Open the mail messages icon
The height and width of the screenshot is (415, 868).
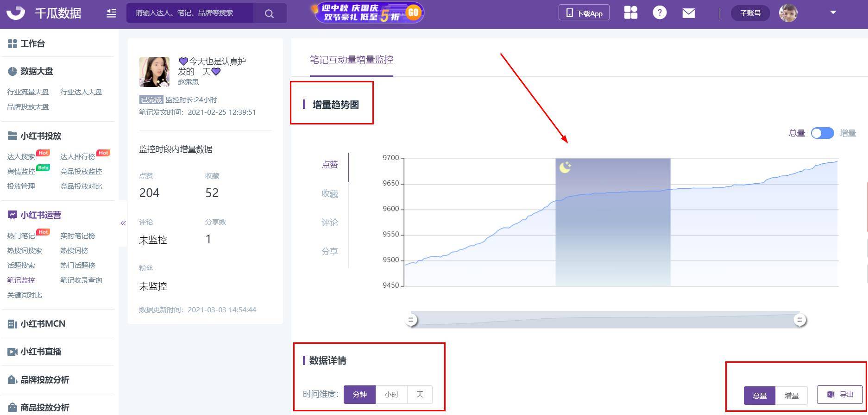coord(688,13)
